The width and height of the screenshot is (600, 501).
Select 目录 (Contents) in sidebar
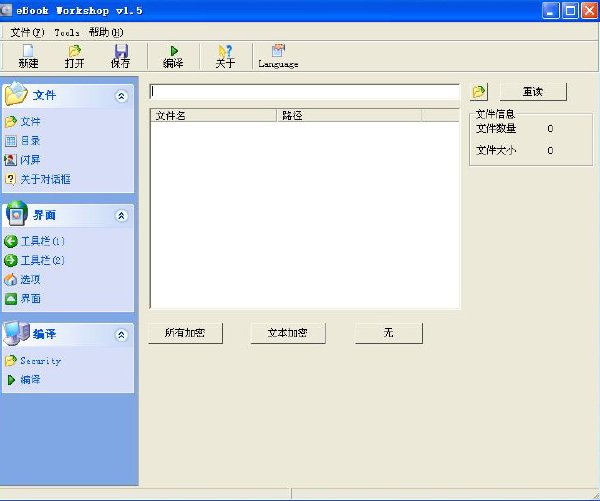(x=23, y=140)
